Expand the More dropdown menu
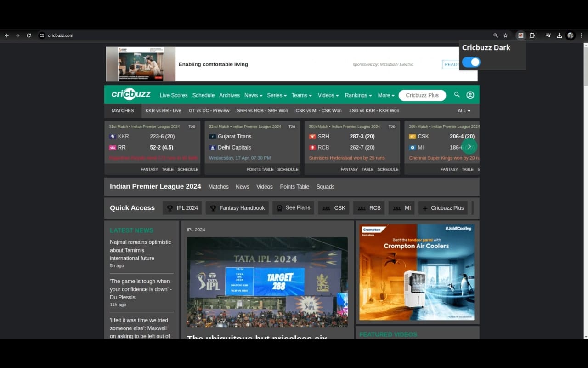Viewport: 588px width, 368px height. coord(386,95)
